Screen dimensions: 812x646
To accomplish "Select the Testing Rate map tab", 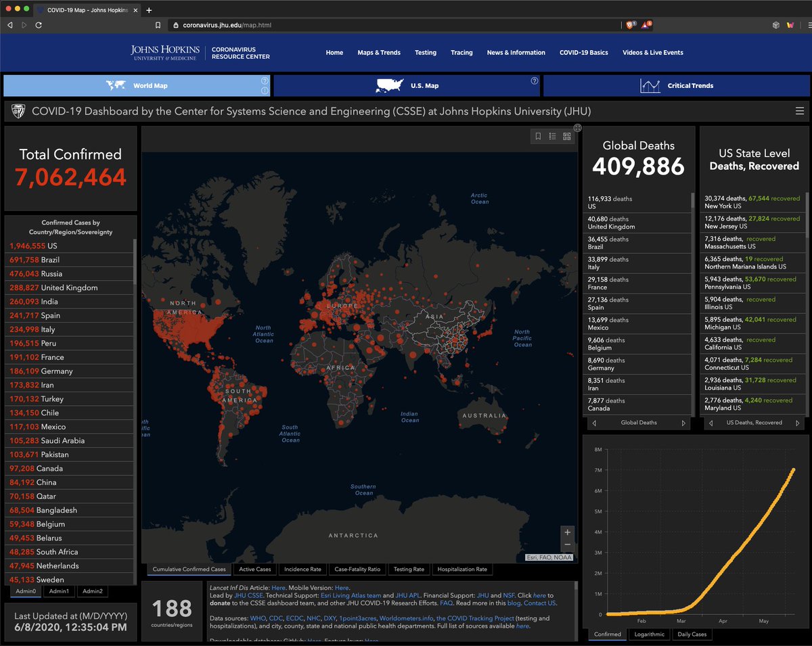I will pyautogui.click(x=409, y=570).
